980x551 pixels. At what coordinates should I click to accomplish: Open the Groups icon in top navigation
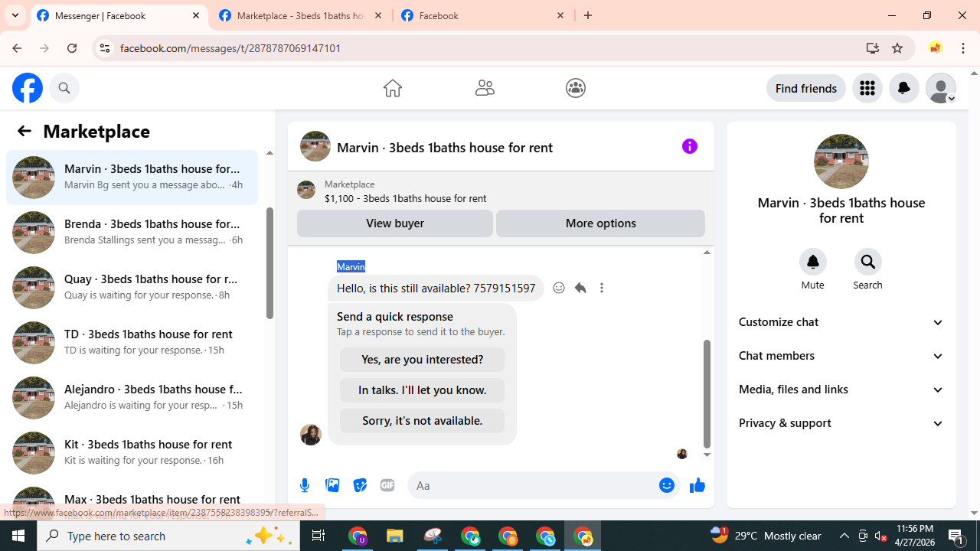tap(576, 88)
